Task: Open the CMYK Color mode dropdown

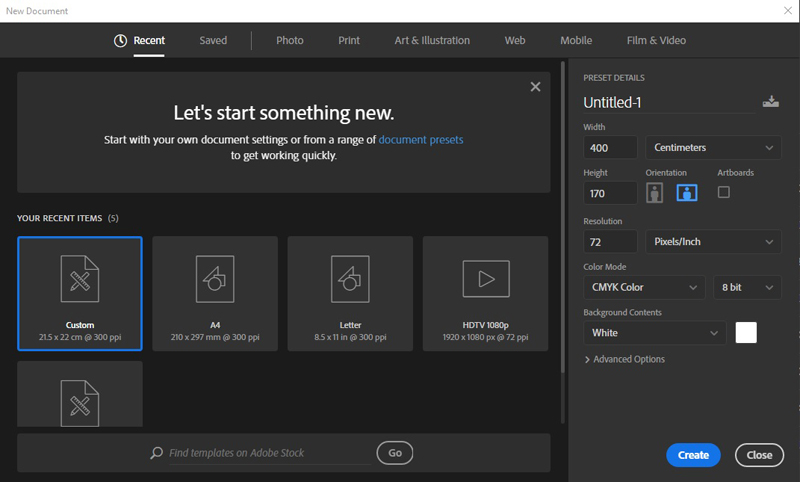Action: tap(643, 288)
